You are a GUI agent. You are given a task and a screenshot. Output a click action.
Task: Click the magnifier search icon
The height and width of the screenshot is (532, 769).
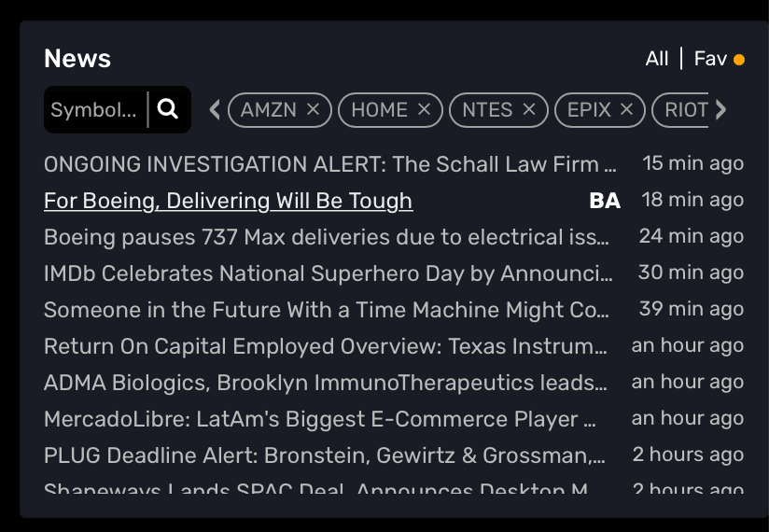pos(168,109)
